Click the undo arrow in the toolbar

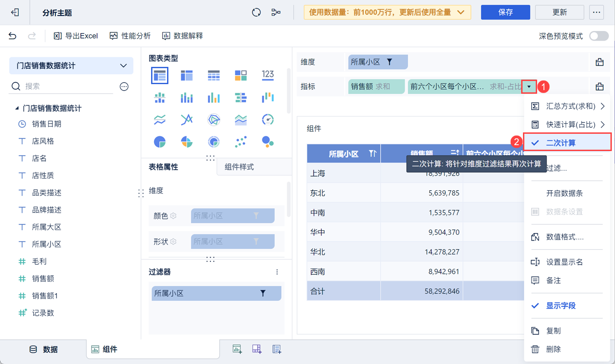click(13, 36)
